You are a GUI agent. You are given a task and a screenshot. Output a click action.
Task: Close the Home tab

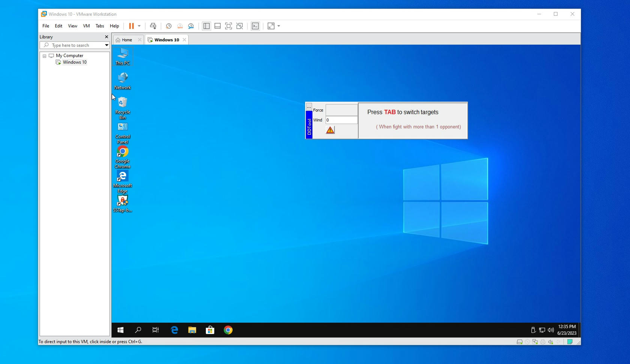139,40
